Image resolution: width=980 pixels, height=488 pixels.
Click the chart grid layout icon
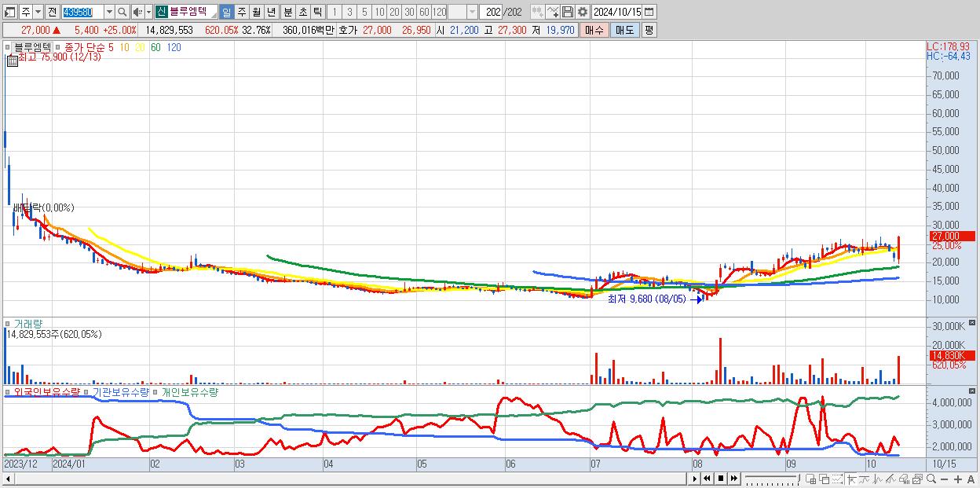click(811, 479)
